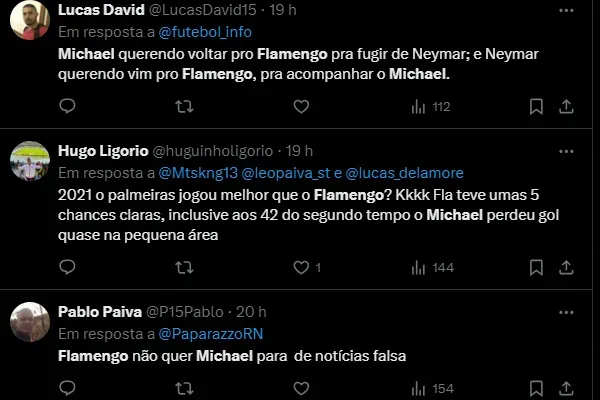Bookmark Lucas David's tweet
Viewport: 600px width, 400px height.
536,106
